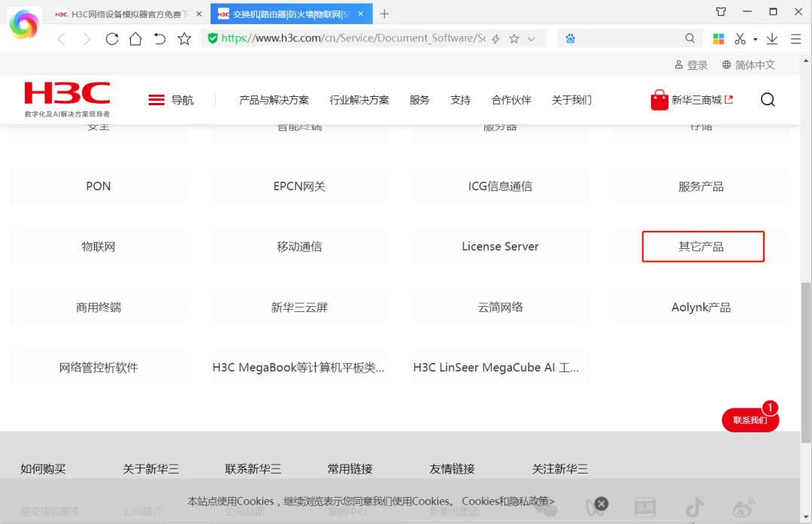This screenshot has width=812, height=524.
Task: Open the 合作伙伴 menu
Action: point(511,100)
